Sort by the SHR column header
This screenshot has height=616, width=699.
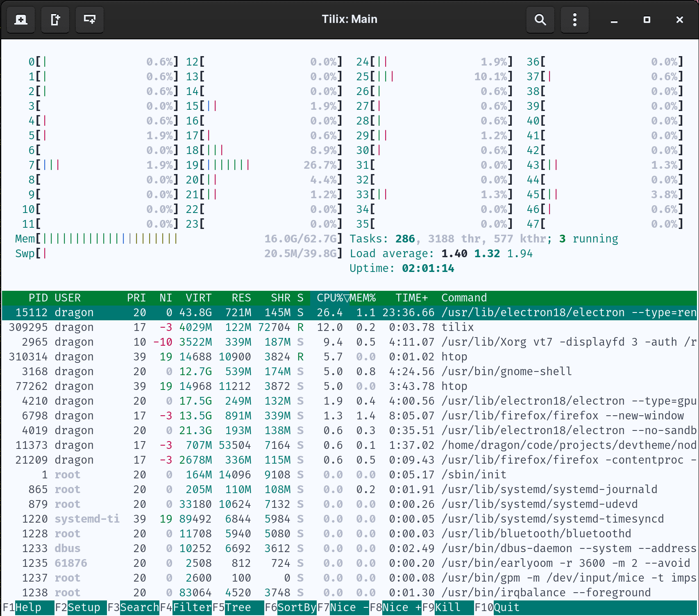coord(281,298)
